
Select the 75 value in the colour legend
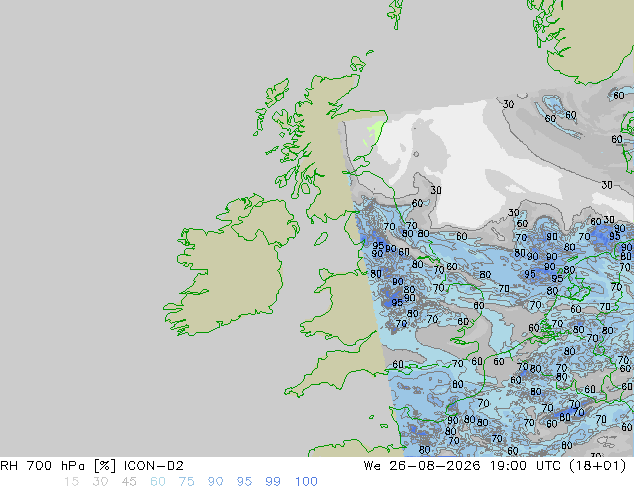click(186, 482)
